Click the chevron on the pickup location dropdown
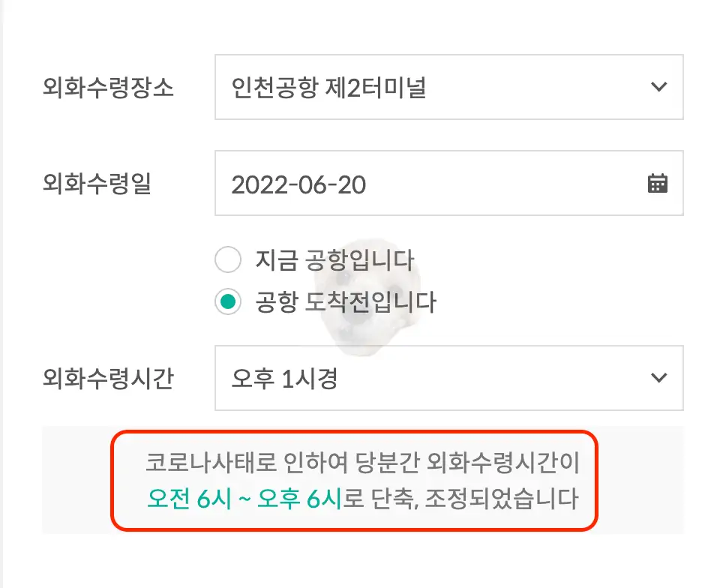The image size is (720, 588). coord(658,87)
